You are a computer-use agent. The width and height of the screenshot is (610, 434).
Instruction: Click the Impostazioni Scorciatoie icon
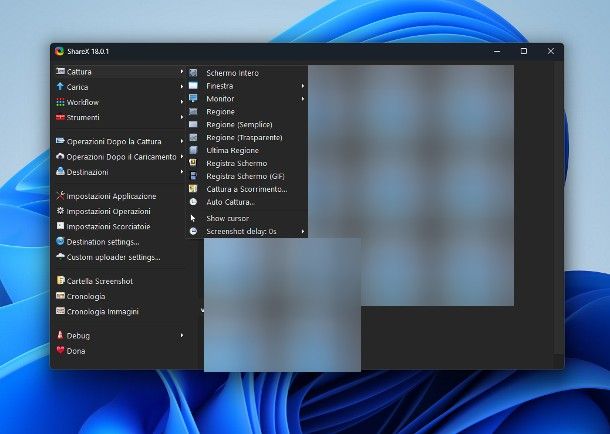click(x=60, y=226)
